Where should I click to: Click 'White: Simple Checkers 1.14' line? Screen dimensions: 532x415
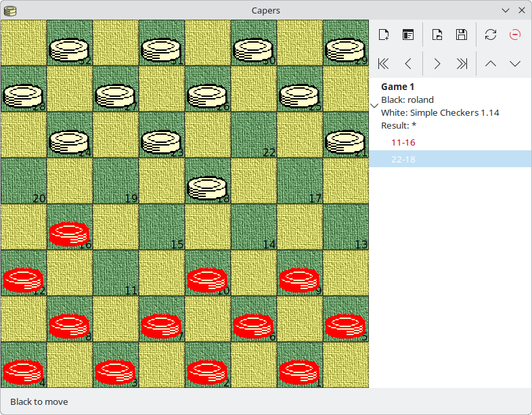(440, 112)
